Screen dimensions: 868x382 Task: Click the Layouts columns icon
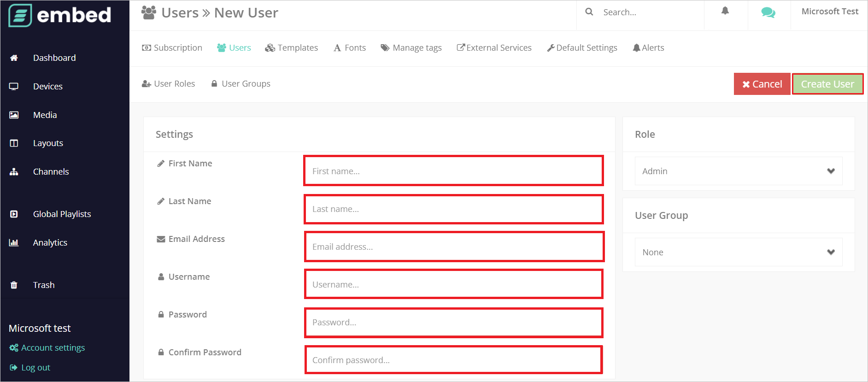14,143
